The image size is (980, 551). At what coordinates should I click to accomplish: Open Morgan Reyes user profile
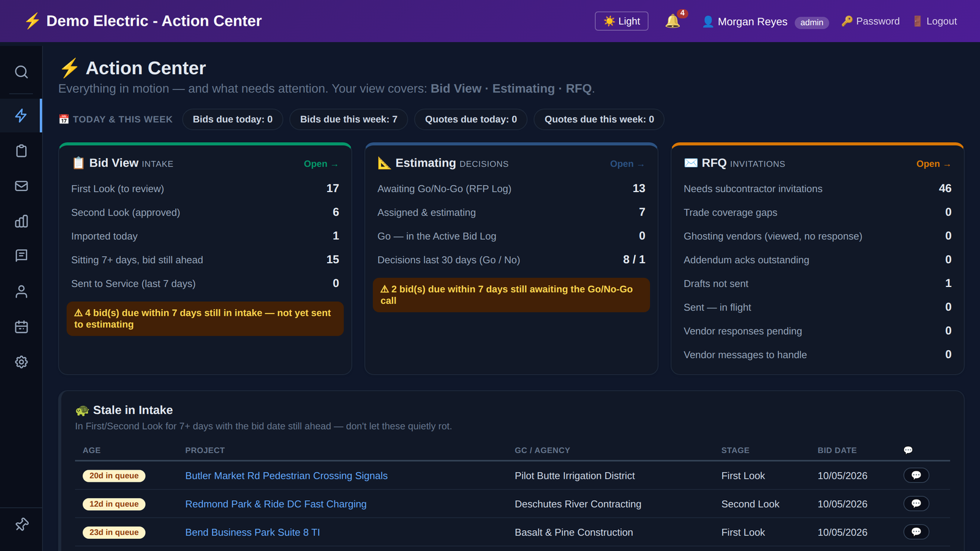745,22
